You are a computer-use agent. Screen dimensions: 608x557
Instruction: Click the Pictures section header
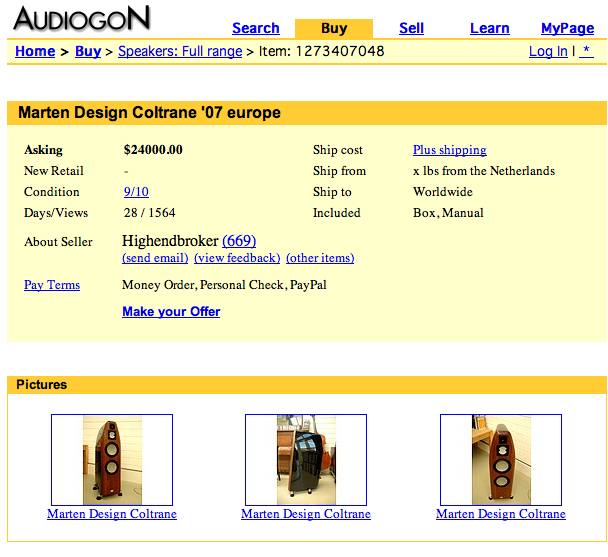click(307, 385)
